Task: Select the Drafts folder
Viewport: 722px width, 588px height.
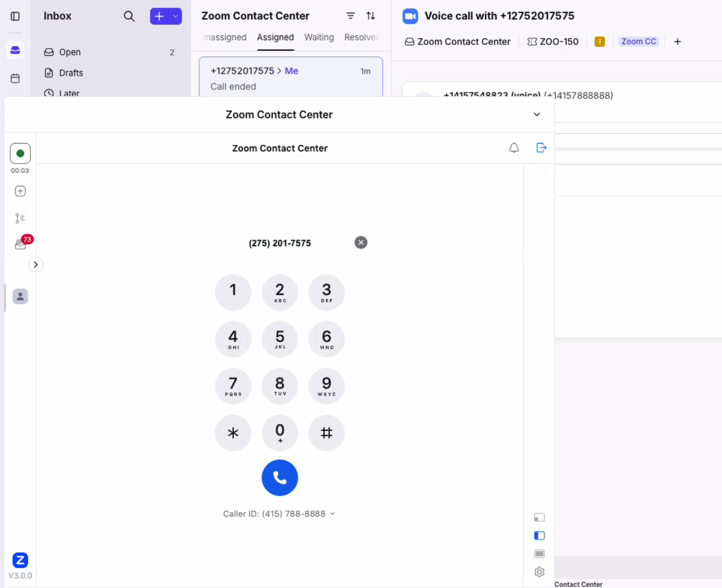Action: pos(71,73)
